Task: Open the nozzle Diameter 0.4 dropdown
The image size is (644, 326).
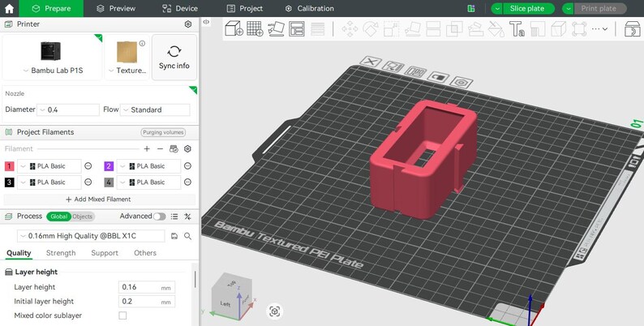Action: (68, 109)
